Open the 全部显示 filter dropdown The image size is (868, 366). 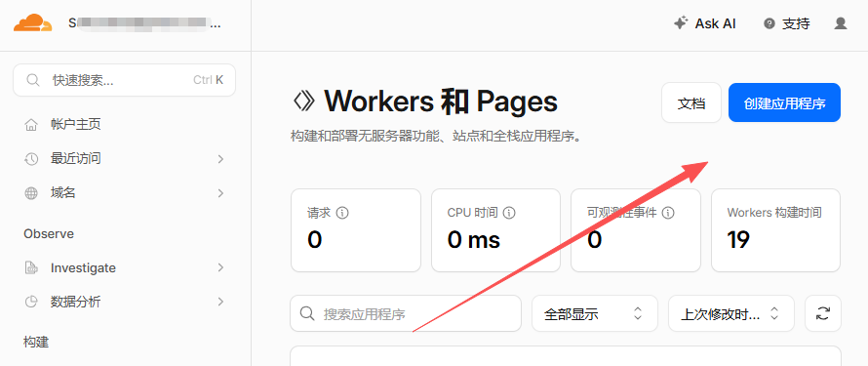(595, 313)
